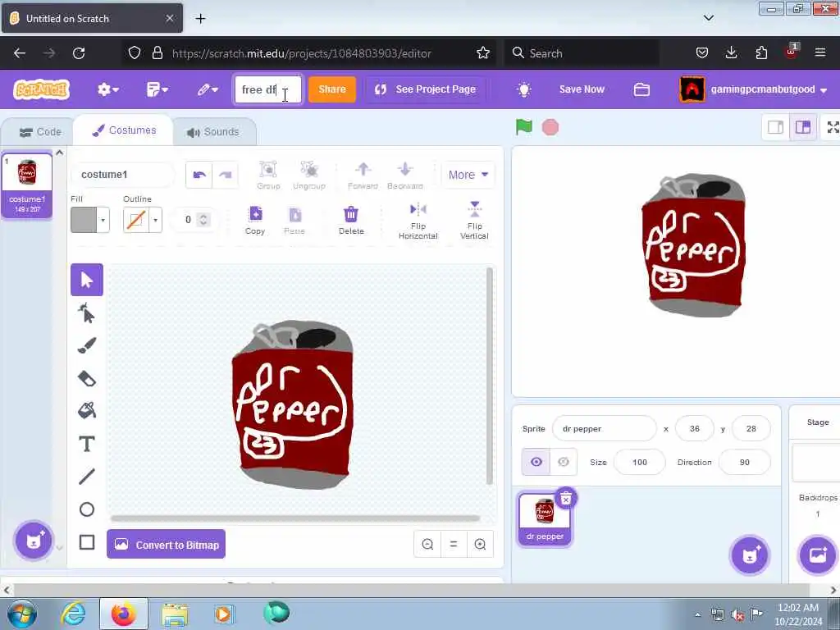
Task: Select the Rectangle tool
Action: pyautogui.click(x=87, y=542)
